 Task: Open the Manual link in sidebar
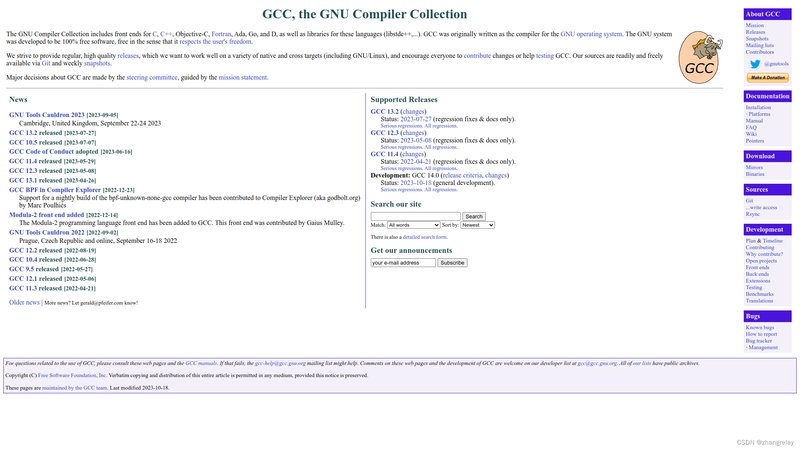pos(754,121)
